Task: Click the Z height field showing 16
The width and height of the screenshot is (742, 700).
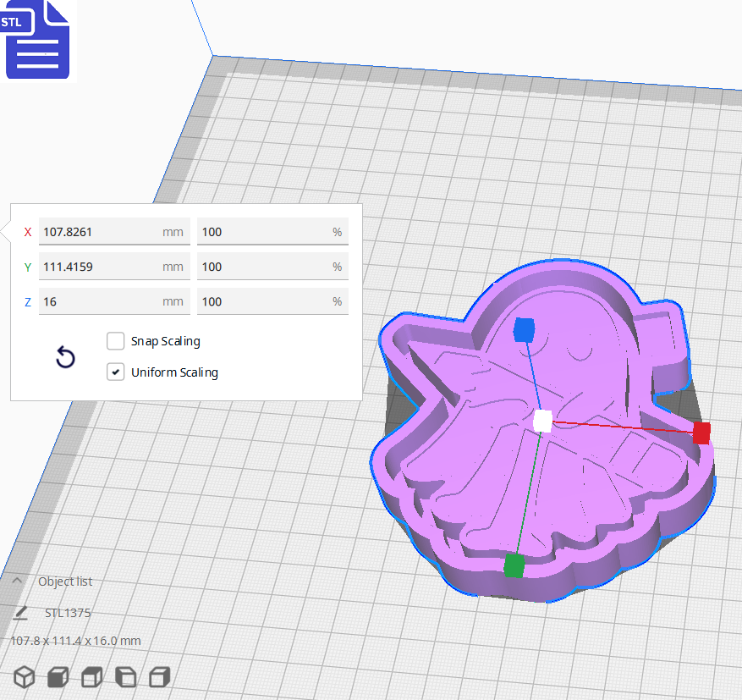Action: point(114,301)
